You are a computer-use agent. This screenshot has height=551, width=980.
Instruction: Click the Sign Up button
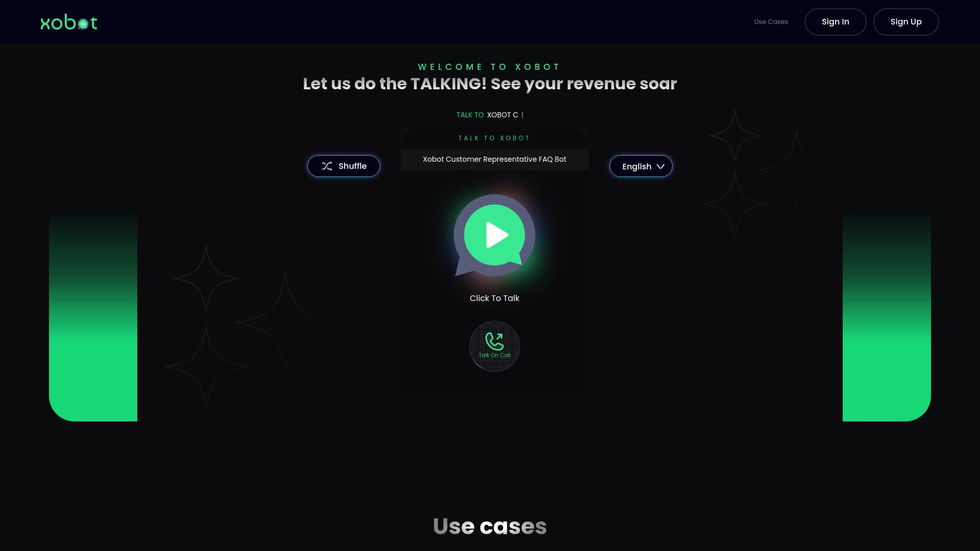point(905,22)
